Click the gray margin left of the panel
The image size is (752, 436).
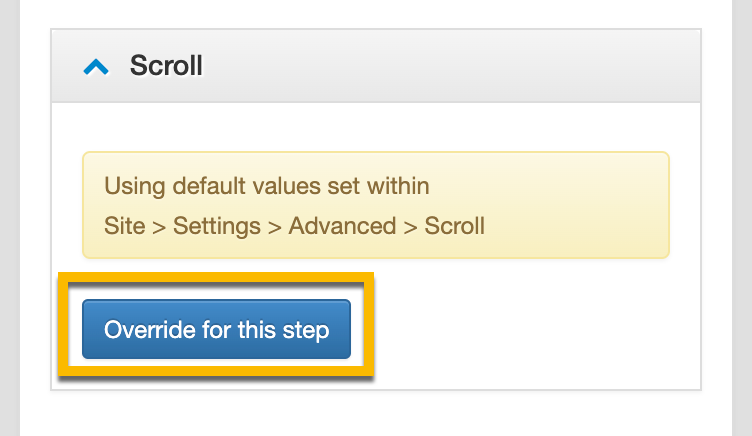(9, 220)
